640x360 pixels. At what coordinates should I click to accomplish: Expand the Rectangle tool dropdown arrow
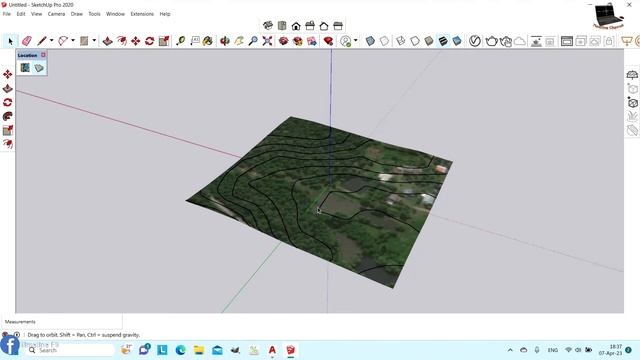pyautogui.click(x=94, y=40)
